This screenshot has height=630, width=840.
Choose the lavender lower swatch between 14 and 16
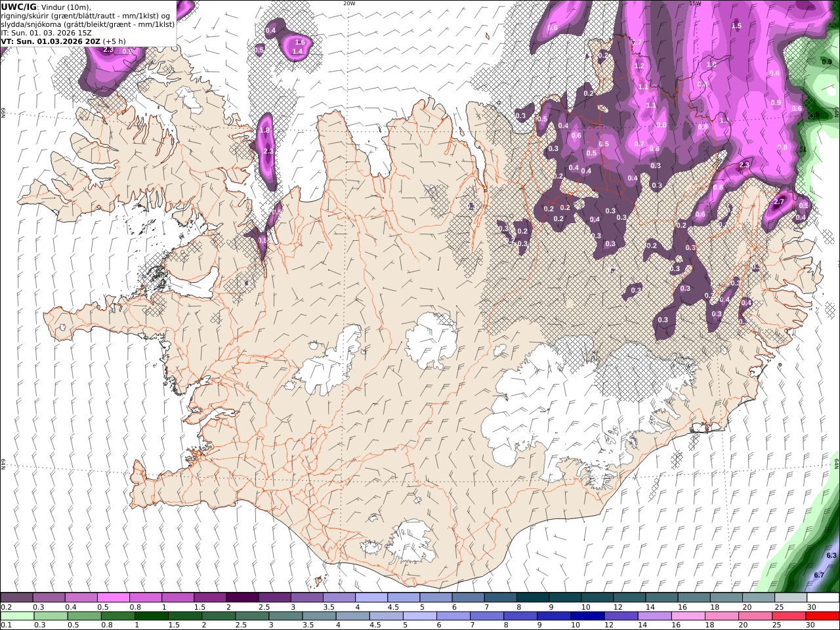(x=654, y=616)
